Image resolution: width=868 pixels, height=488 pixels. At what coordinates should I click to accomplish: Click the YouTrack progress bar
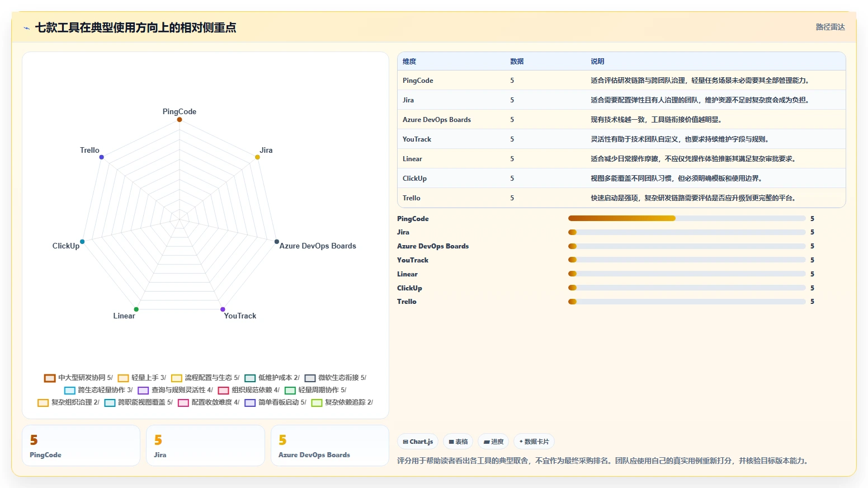687,260
